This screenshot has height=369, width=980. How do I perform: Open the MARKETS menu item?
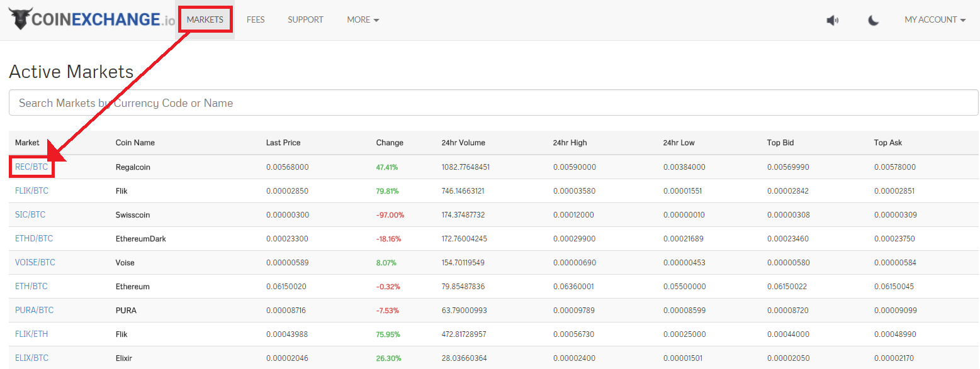[x=205, y=20]
